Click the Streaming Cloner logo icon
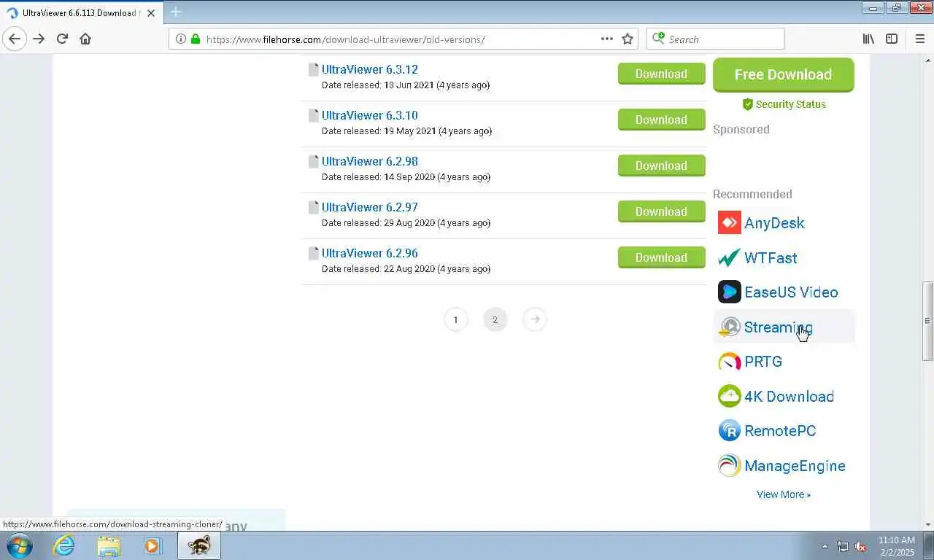 pos(729,327)
